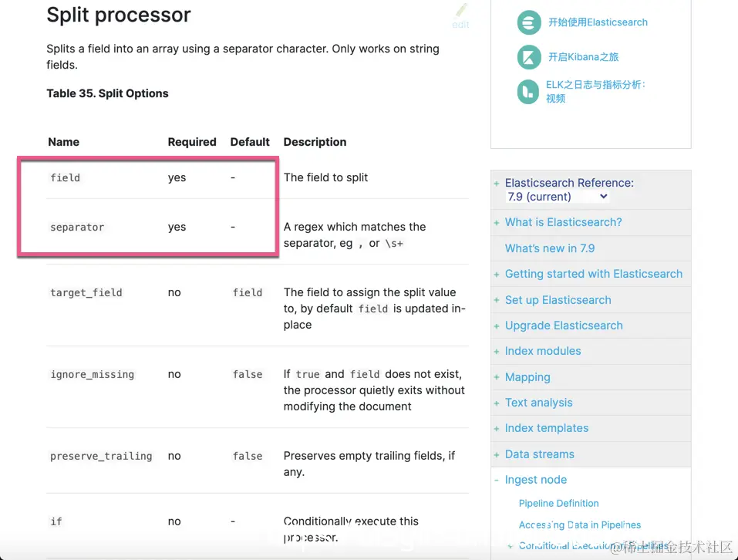Select the 'if' option name
The height and width of the screenshot is (560, 738).
point(56,521)
